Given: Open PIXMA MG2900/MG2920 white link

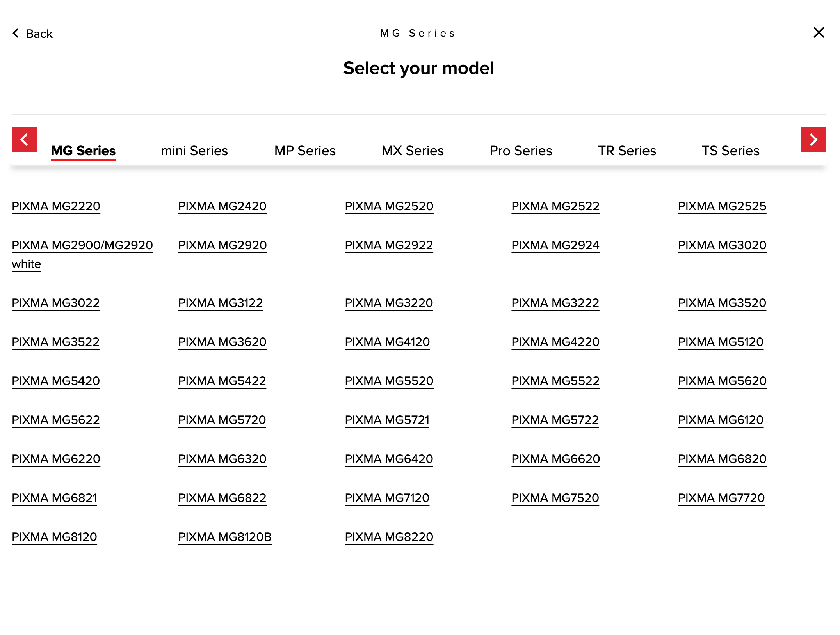Looking at the screenshot, I should point(82,245).
